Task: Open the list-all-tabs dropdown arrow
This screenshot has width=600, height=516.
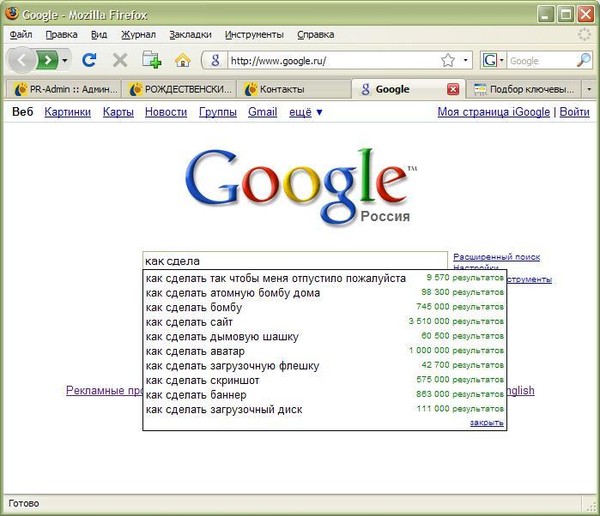Action: (x=589, y=89)
